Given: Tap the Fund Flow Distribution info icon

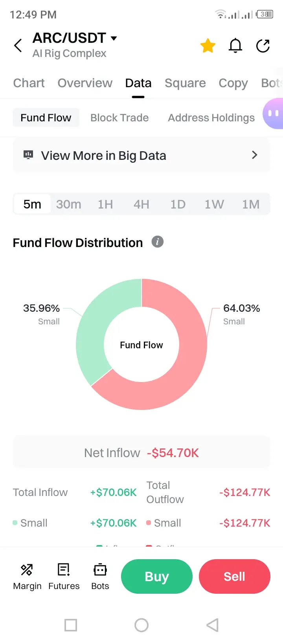Looking at the screenshot, I should 158,242.
